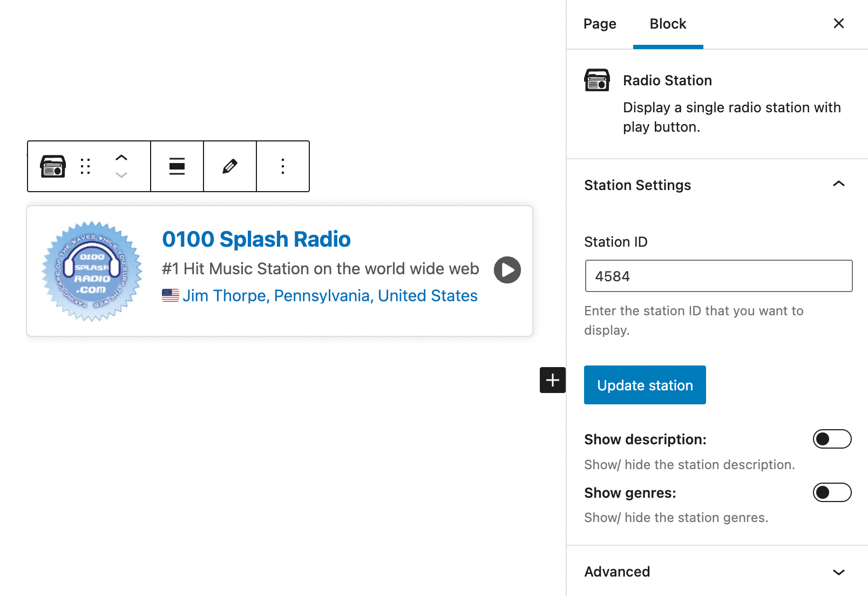Select the Block tab
This screenshot has height=596, width=868.
coord(668,24)
